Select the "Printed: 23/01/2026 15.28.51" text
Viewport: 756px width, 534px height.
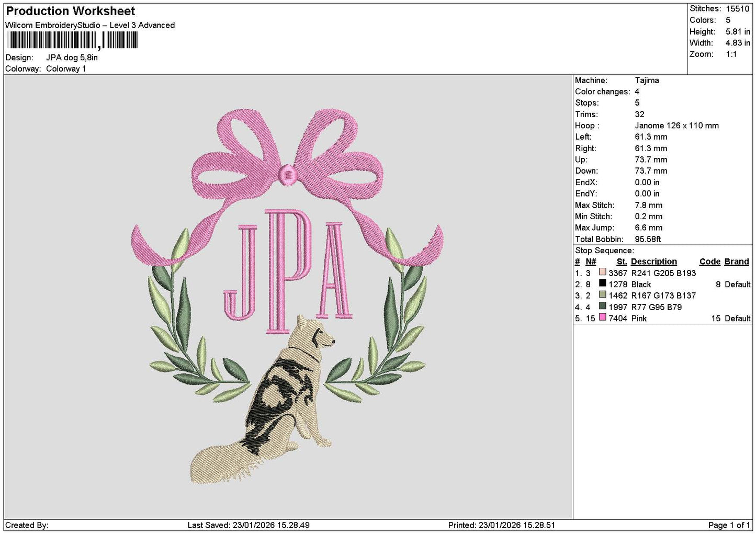click(x=501, y=525)
